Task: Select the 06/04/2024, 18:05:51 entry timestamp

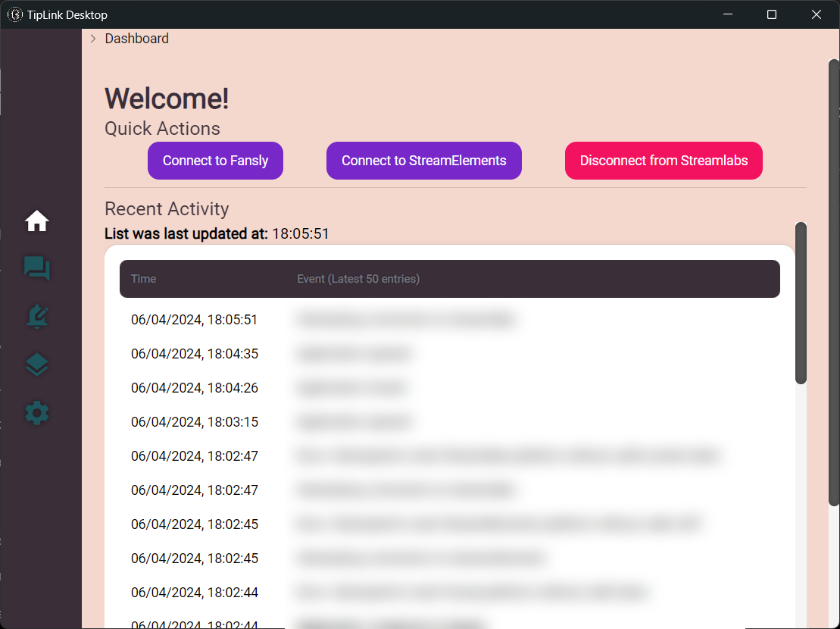Action: pos(194,320)
